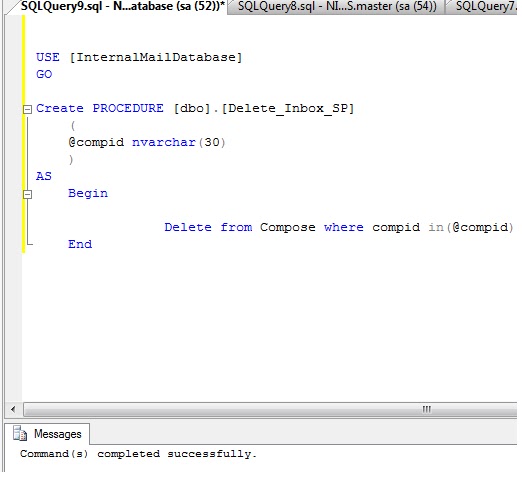Screen dimensions: 522x478
Task: Click the 30 length value
Action: (x=212, y=143)
